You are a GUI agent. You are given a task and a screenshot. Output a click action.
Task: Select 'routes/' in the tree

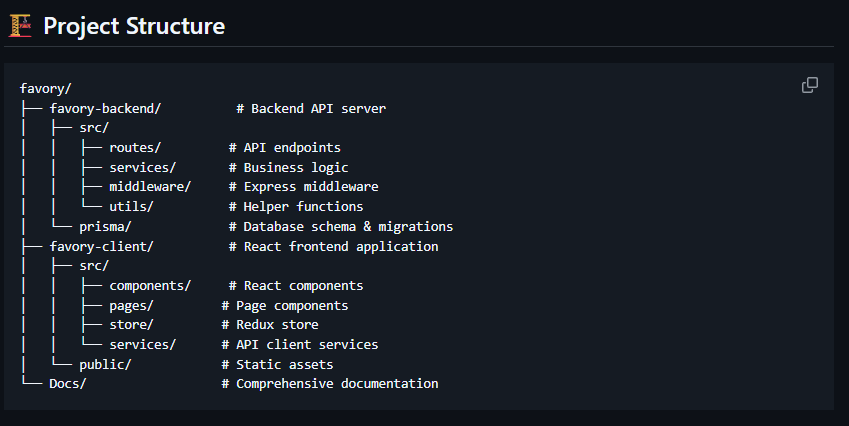coord(135,147)
